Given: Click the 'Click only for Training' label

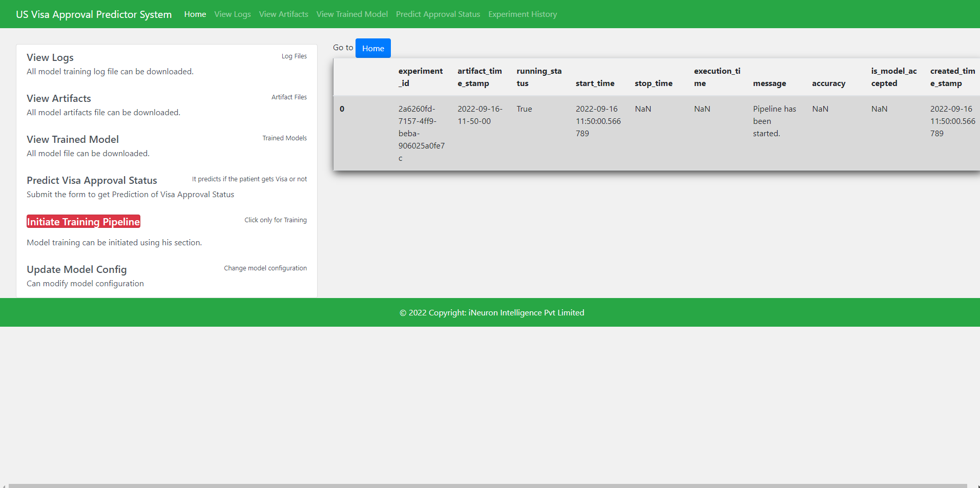Looking at the screenshot, I should (276, 220).
